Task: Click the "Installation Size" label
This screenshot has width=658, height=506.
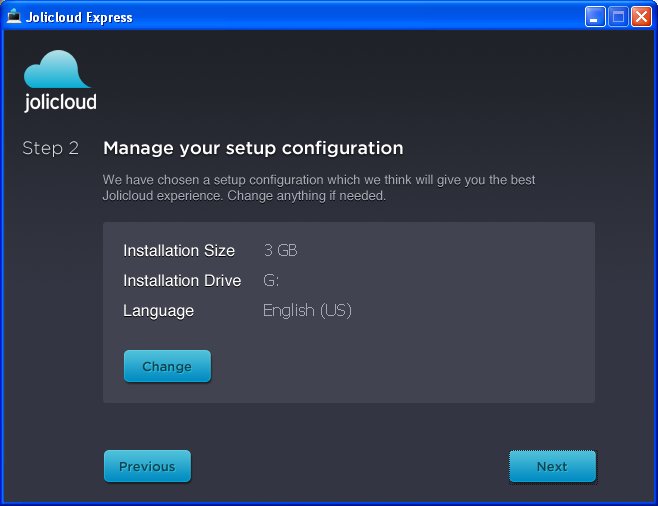Action: (x=179, y=250)
